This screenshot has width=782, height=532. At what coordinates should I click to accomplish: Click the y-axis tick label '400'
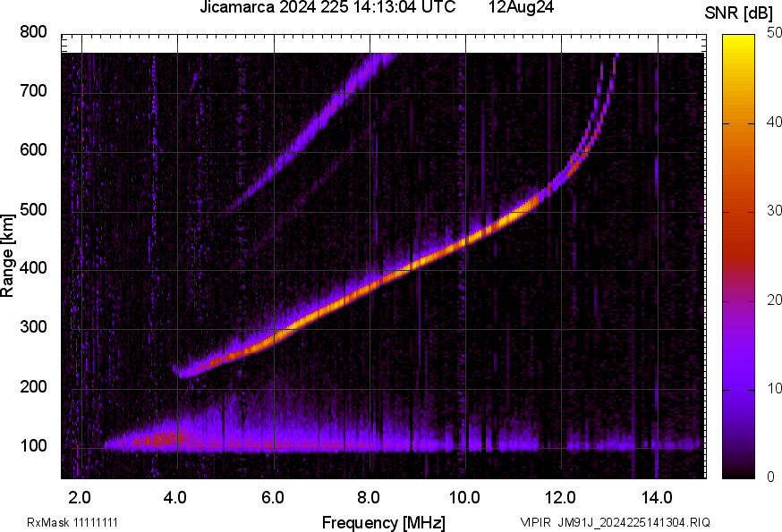point(33,267)
